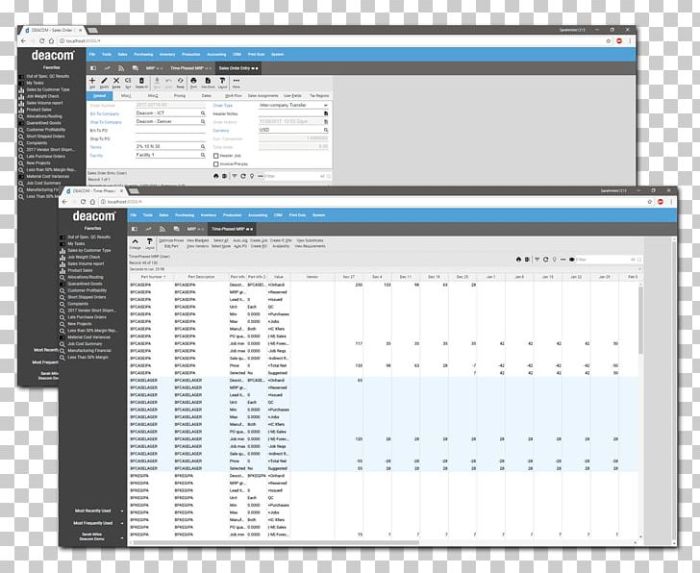Select the Time-Phased MRP tab in back window

point(188,68)
